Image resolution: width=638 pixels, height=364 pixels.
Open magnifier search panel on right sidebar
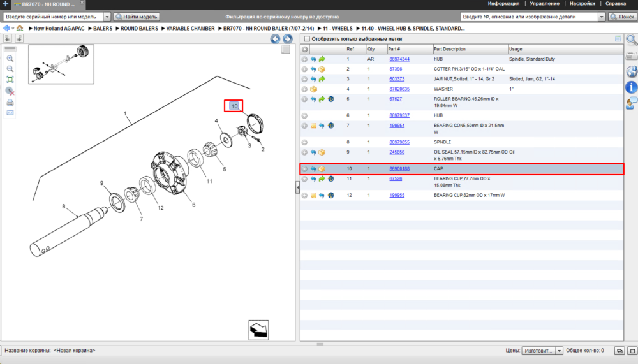pyautogui.click(x=632, y=40)
